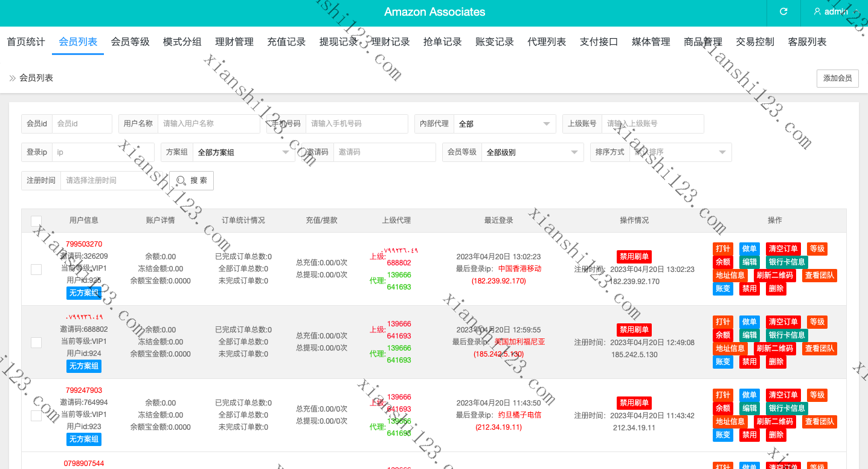Click the 上级账号 input field
The width and height of the screenshot is (868, 469).
coord(653,124)
